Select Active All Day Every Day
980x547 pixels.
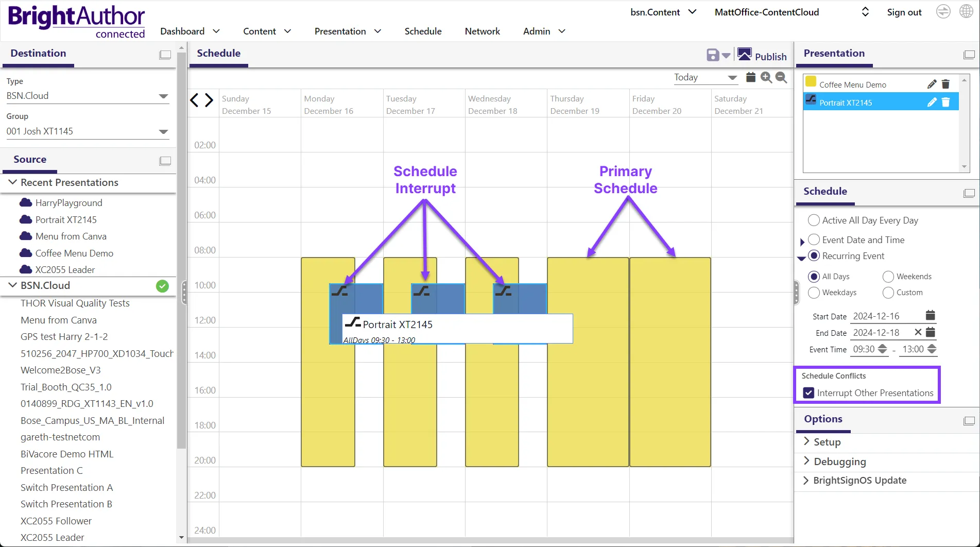point(814,220)
